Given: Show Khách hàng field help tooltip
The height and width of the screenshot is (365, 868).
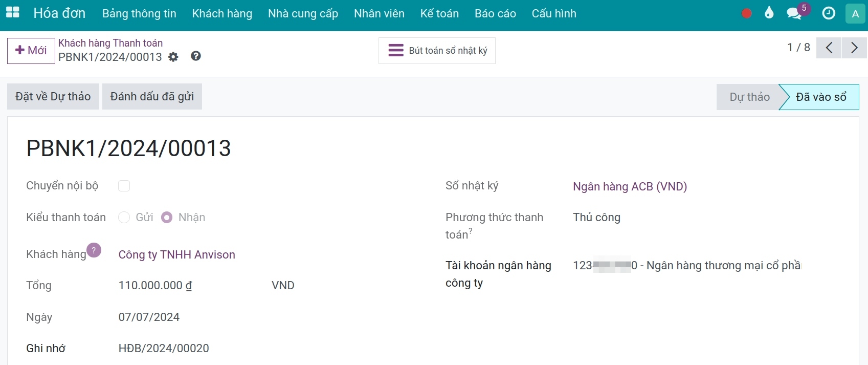Looking at the screenshot, I should click(94, 250).
